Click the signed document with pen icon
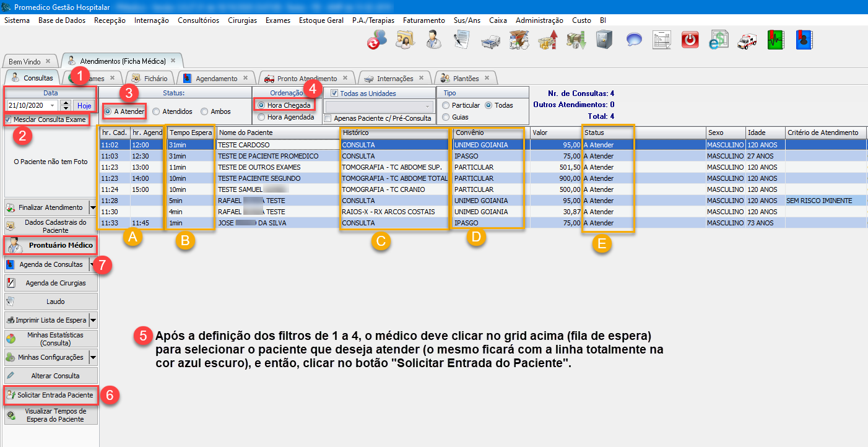The height and width of the screenshot is (447, 868). [462, 40]
